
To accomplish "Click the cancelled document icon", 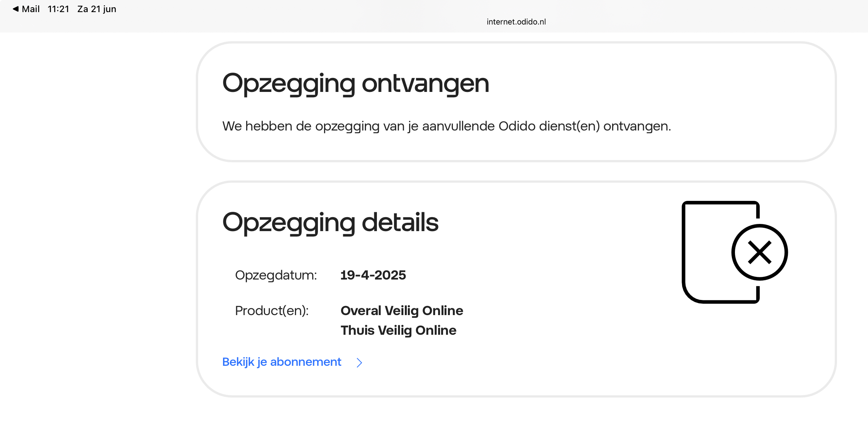I will coord(735,252).
